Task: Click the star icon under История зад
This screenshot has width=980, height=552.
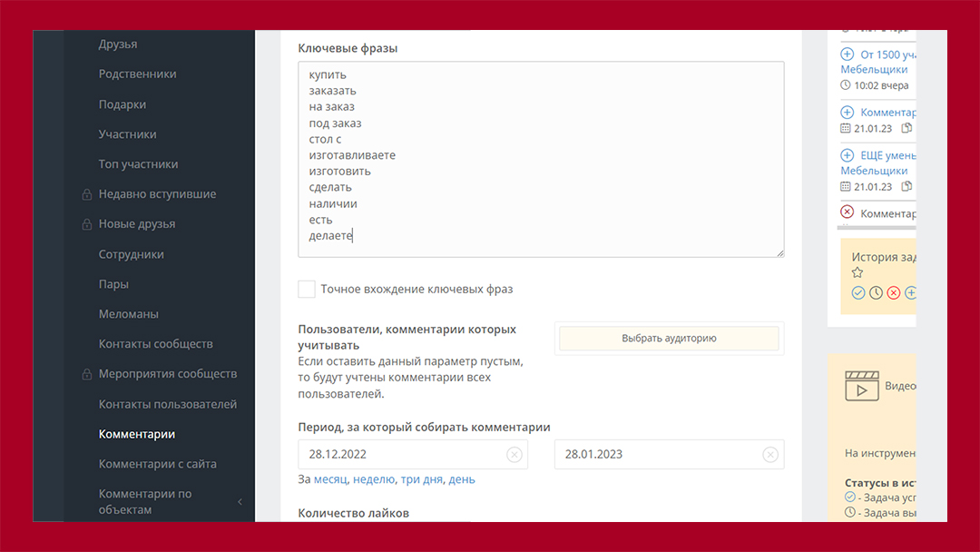Action: coord(857,272)
